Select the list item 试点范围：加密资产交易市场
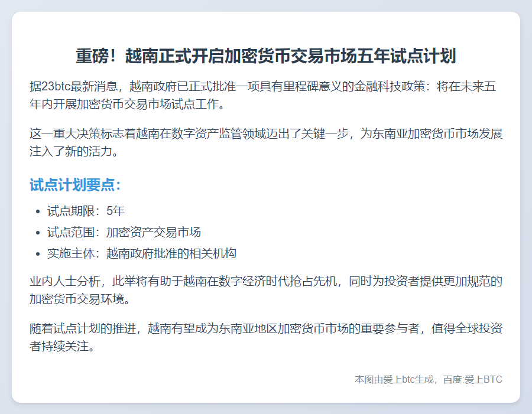 [124, 232]
